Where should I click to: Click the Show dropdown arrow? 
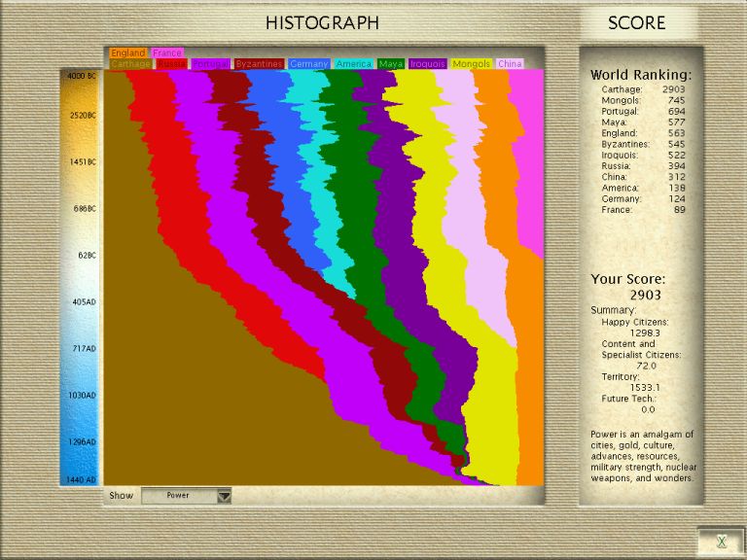click(225, 496)
